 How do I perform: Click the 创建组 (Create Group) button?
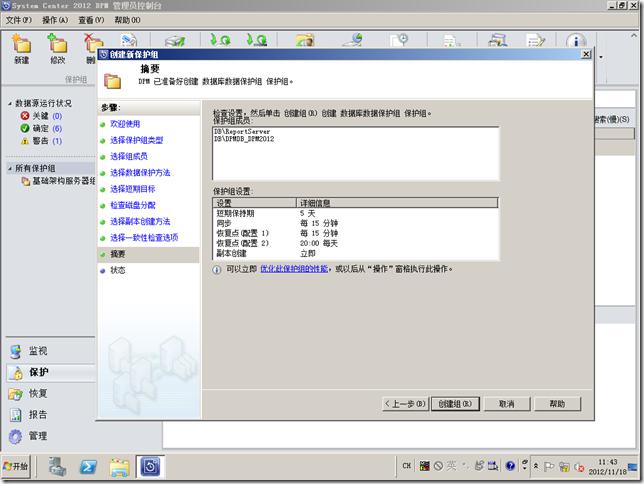point(455,404)
